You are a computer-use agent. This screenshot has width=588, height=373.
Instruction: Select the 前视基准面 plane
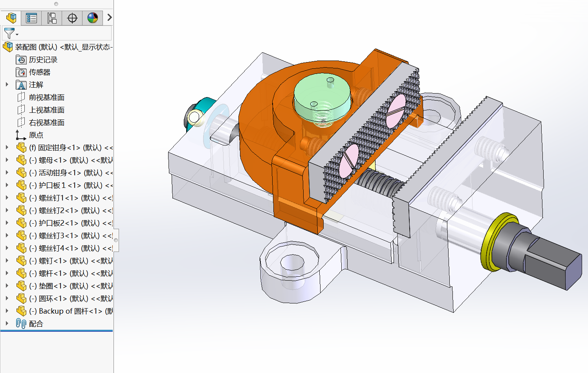[x=46, y=97]
